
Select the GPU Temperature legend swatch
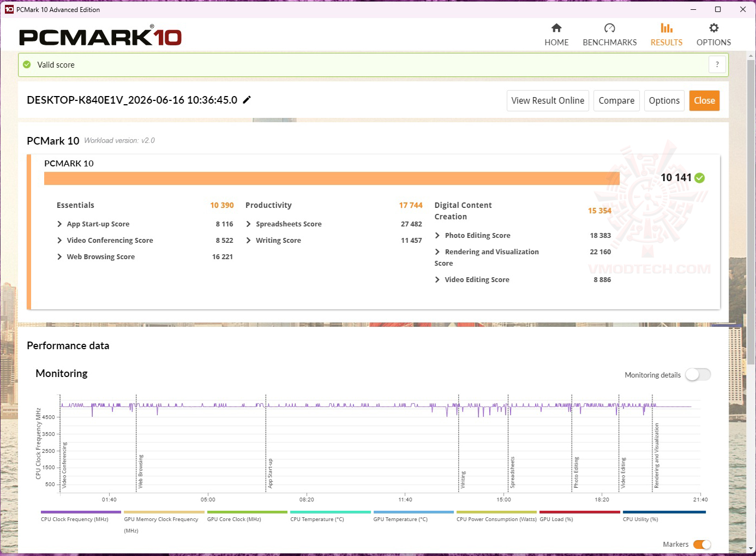413,512
